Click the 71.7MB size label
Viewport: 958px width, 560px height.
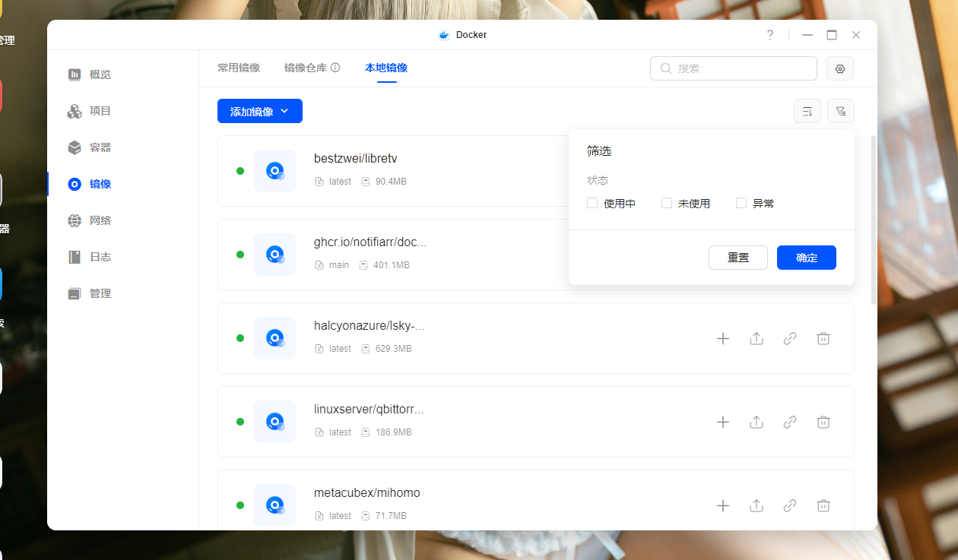pos(391,516)
